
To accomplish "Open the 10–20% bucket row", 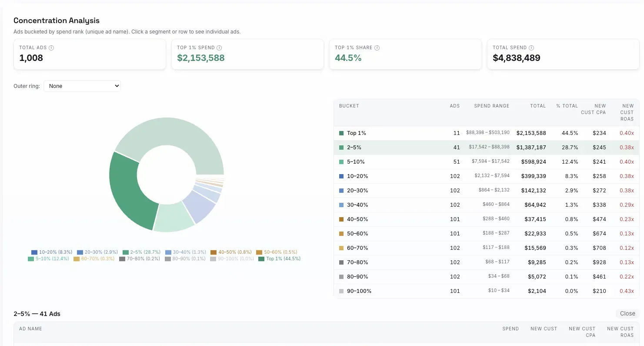I will tap(487, 176).
